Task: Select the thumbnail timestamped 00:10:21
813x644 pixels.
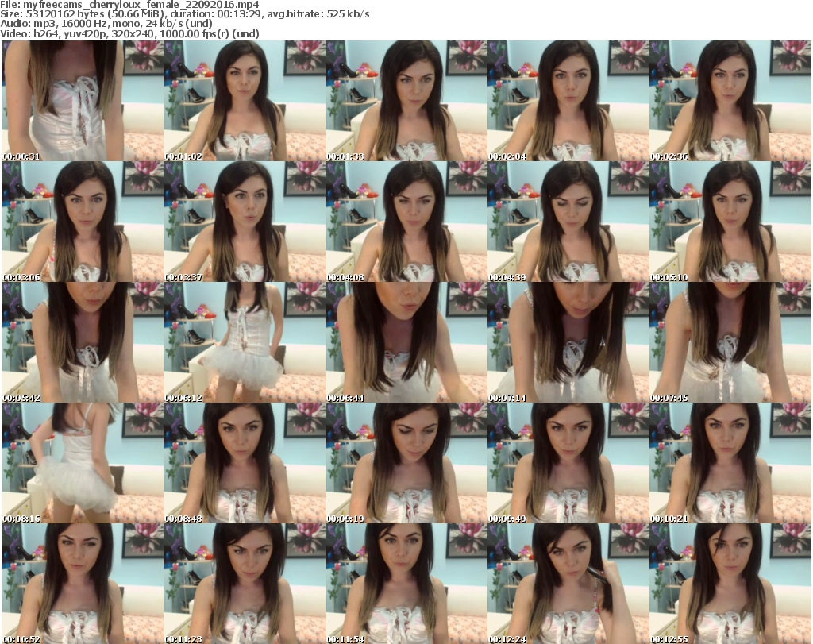Action: coord(730,463)
